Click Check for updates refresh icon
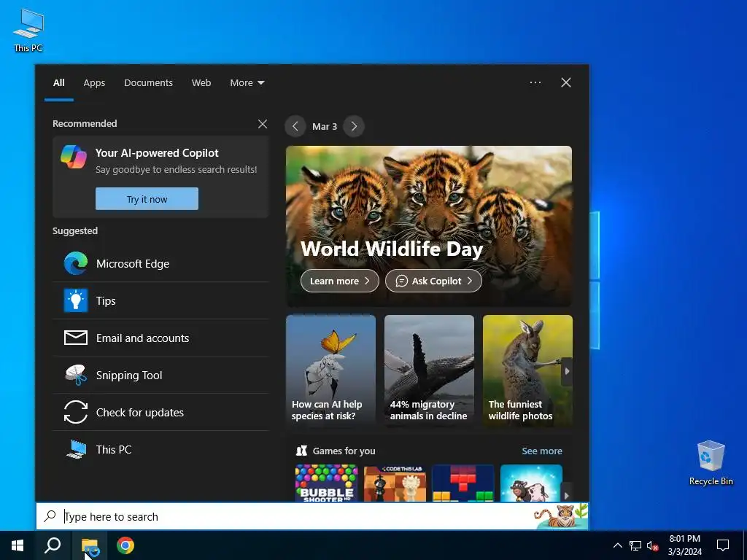The width and height of the screenshot is (747, 560). point(76,412)
